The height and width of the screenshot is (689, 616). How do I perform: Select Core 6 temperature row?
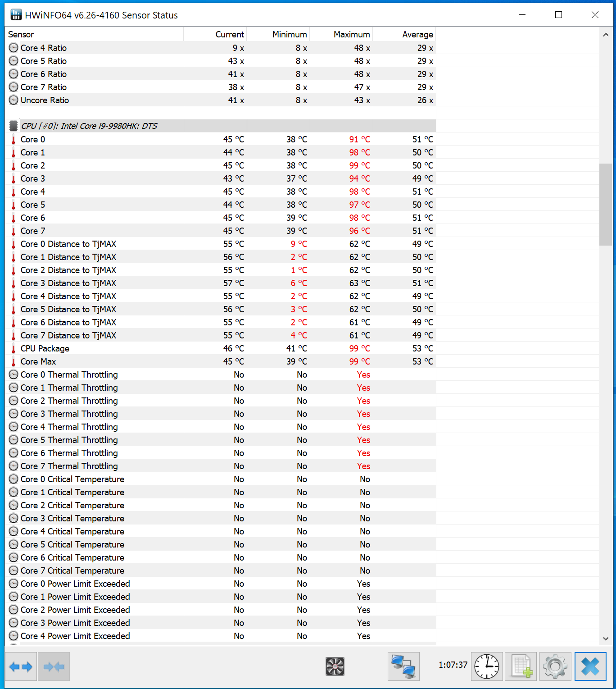click(221, 218)
